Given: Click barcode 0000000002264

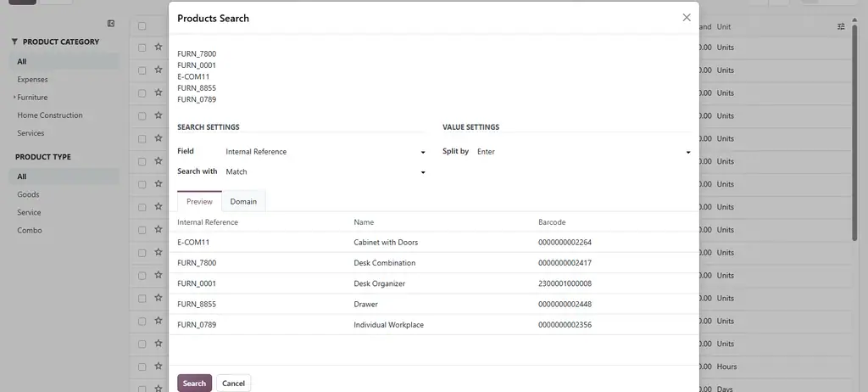Looking at the screenshot, I should (565, 243).
